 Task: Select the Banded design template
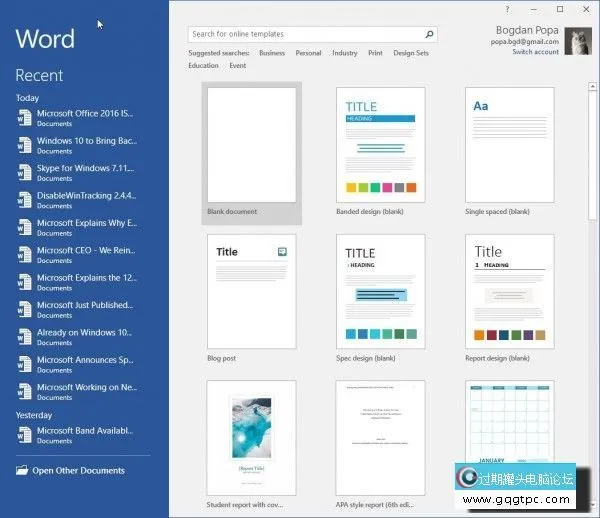click(381, 147)
